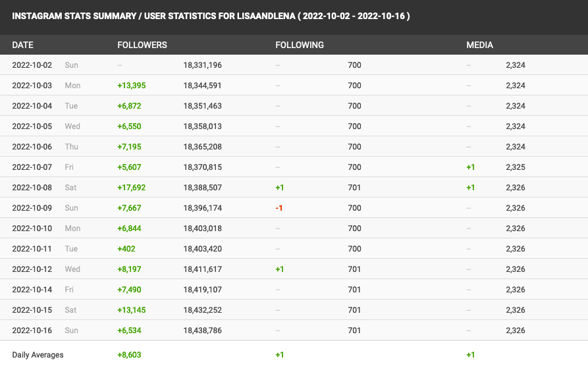Click the FOLLOWING column header
The width and height of the screenshot is (588, 374).
300,45
